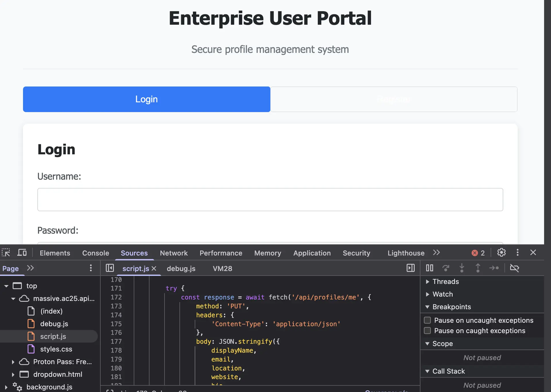Switch to debug.js editor tab

(181, 268)
